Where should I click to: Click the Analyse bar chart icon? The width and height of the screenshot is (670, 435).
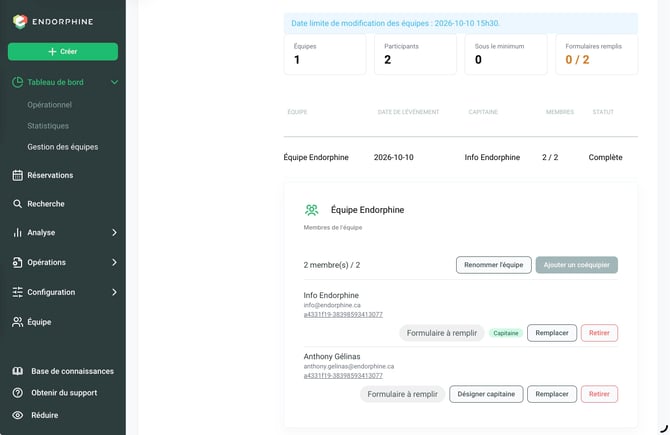coord(18,232)
